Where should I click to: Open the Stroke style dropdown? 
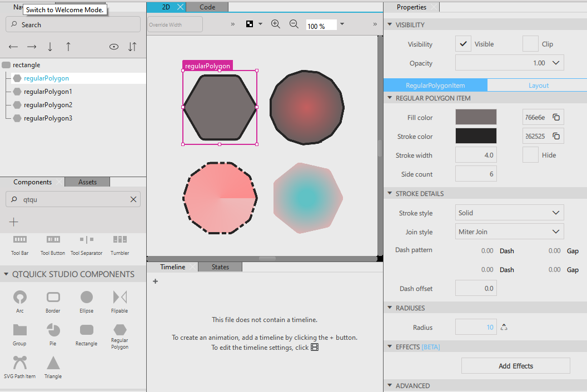click(x=509, y=213)
